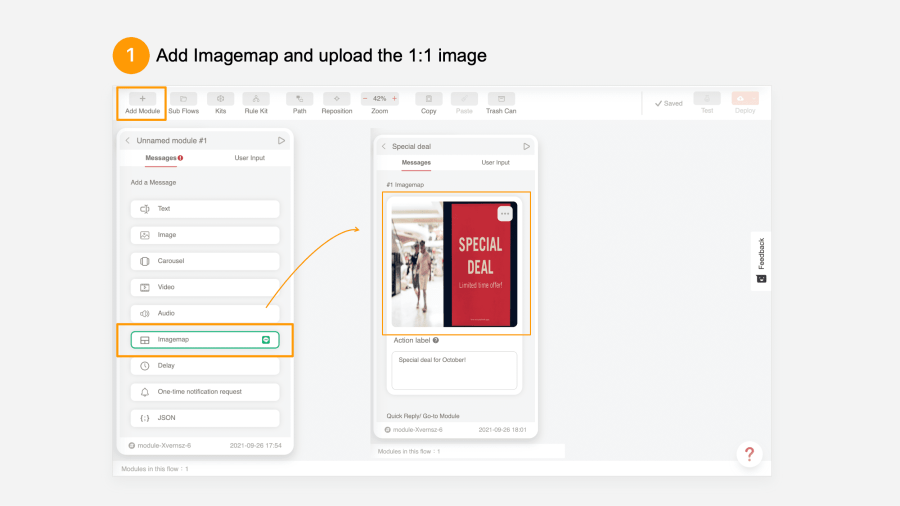This screenshot has height=506, width=900.
Task: Click the Action label help icon
Action: (436, 340)
